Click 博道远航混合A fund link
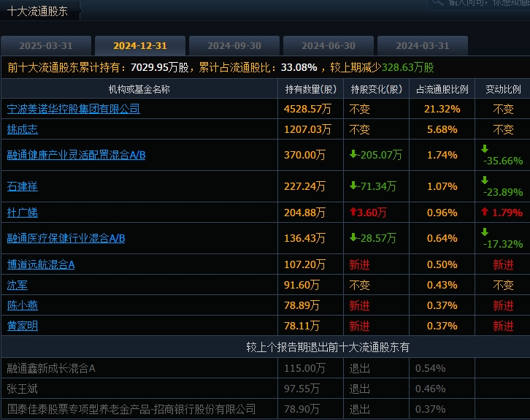Image resolution: width=530 pixels, height=420 pixels. (x=41, y=264)
